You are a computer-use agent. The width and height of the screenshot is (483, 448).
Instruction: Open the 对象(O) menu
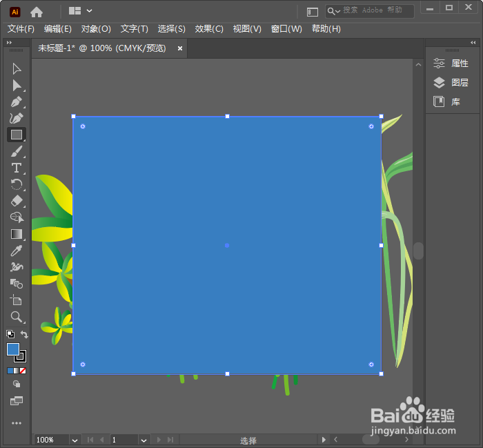(96, 29)
